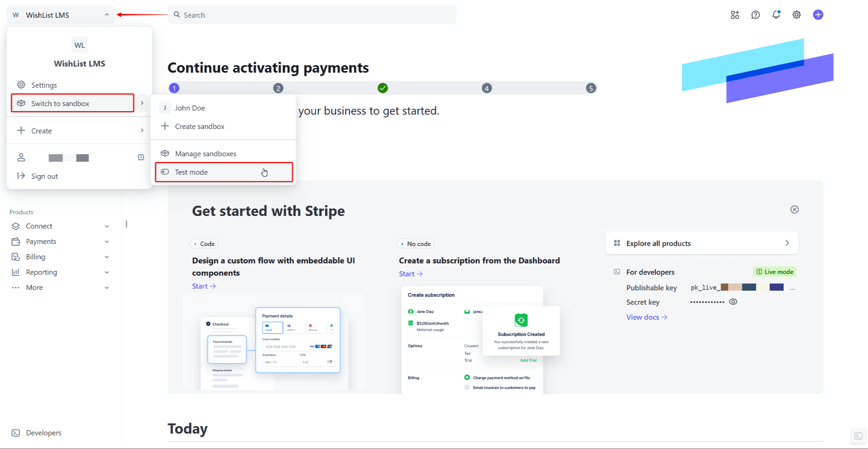Enable Test mode
The width and height of the screenshot is (868, 449).
point(191,172)
